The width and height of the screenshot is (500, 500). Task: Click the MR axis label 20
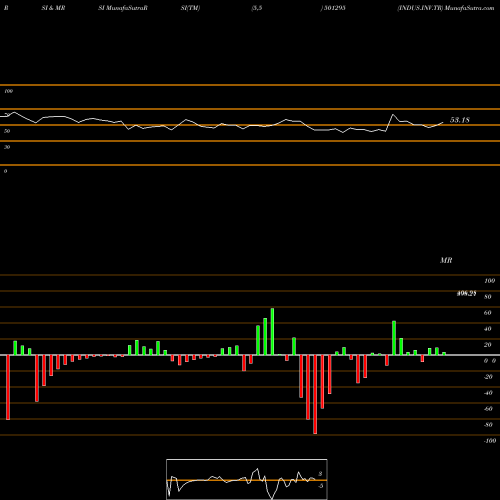(488, 345)
